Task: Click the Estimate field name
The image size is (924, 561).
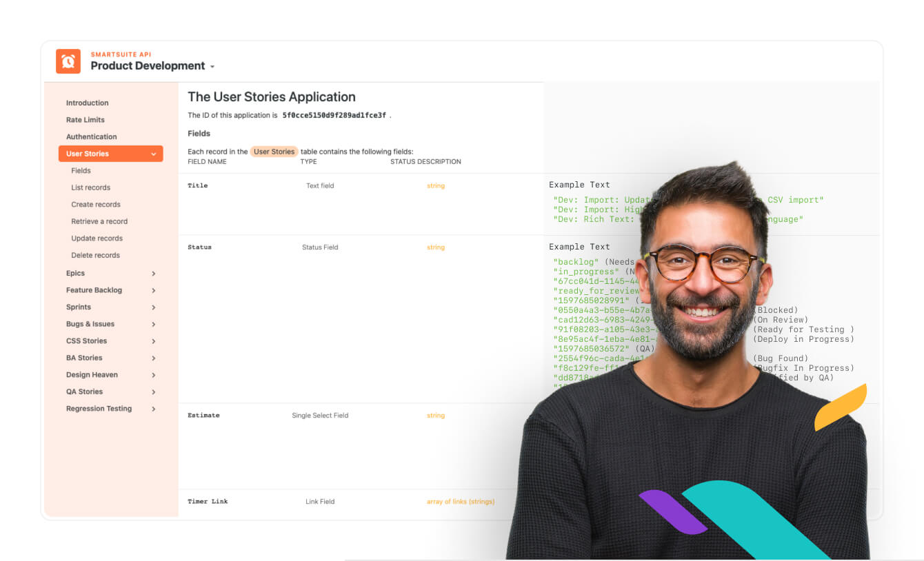Action: 203,416
